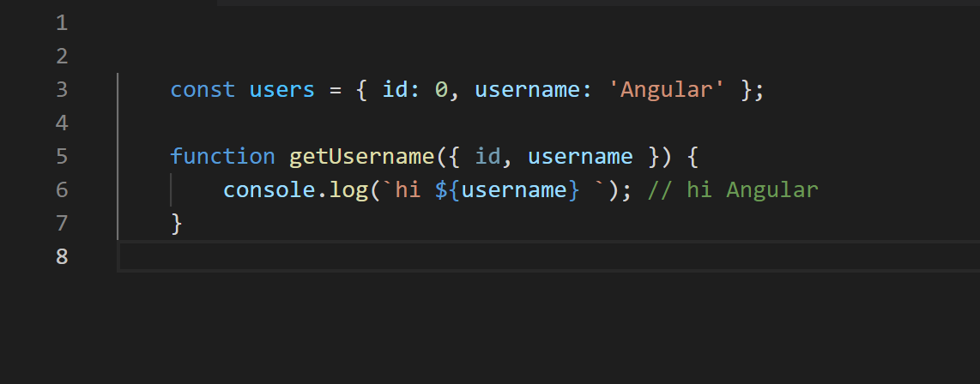The width and height of the screenshot is (980, 384).
Task: Click 'username' inside the ${} expression
Action: [514, 189]
